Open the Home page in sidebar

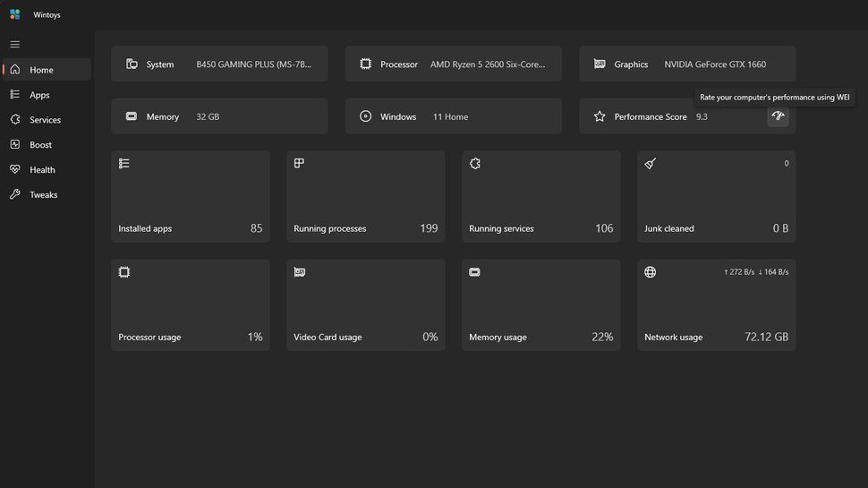[x=47, y=70]
